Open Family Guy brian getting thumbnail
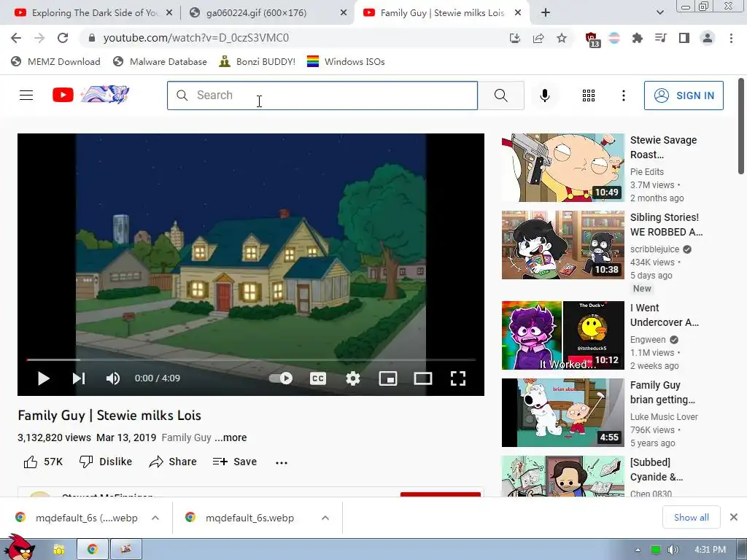This screenshot has height=560, width=747. click(562, 413)
